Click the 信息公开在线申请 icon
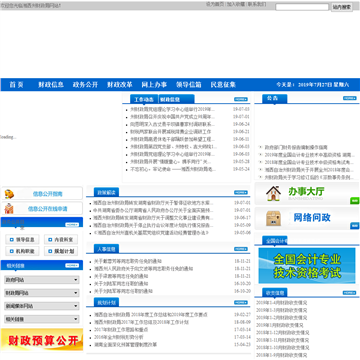The height and width of the screenshot is (360, 360). [x=9, y=209]
